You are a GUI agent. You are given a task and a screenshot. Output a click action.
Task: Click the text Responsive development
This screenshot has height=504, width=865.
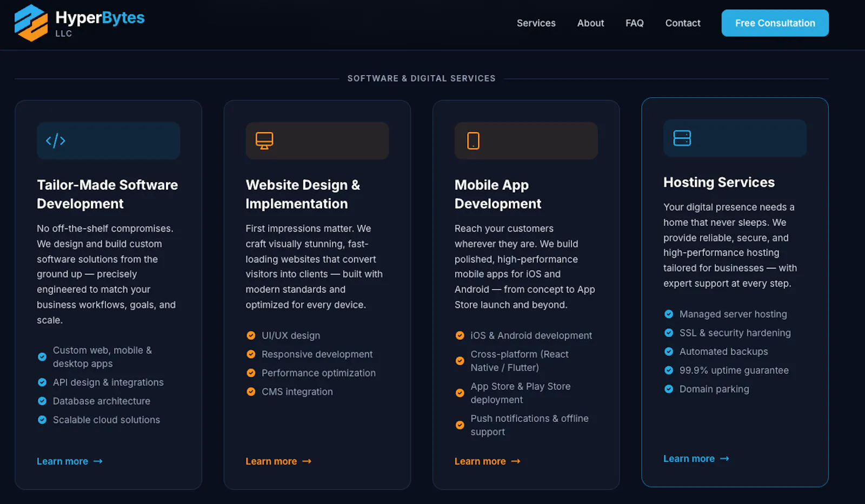point(317,354)
